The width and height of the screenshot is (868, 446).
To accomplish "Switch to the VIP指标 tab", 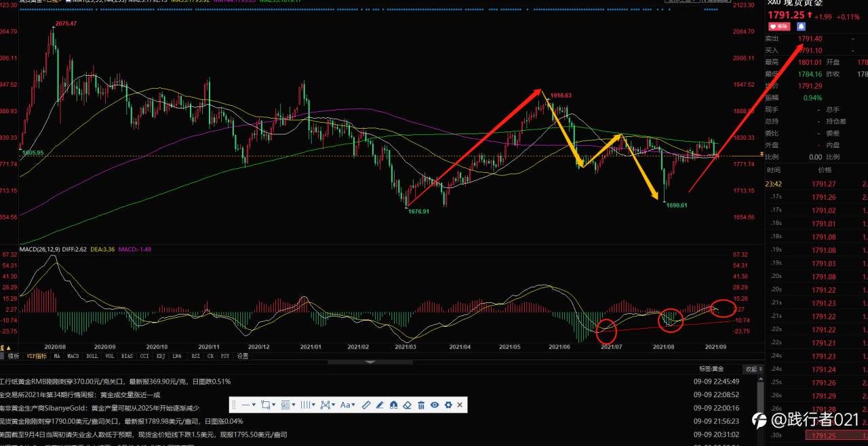I will (x=36, y=355).
